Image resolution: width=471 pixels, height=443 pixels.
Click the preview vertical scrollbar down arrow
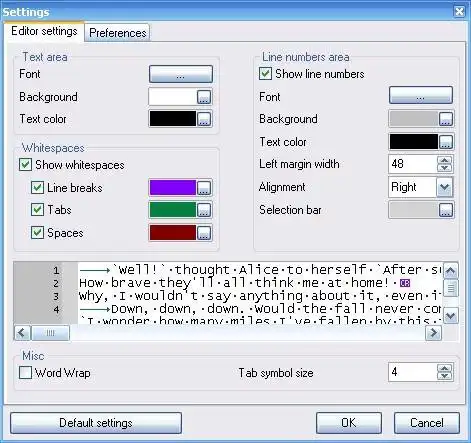(x=451, y=315)
